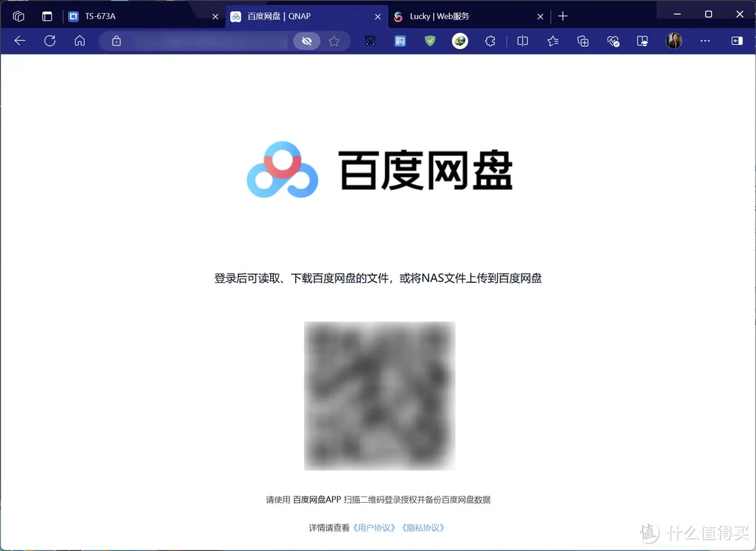Open the Split screen toolbar icon

pos(522,41)
